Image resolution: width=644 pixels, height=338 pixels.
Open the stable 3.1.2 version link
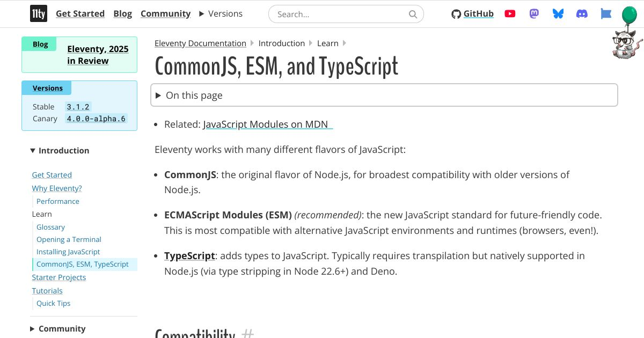pyautogui.click(x=78, y=106)
